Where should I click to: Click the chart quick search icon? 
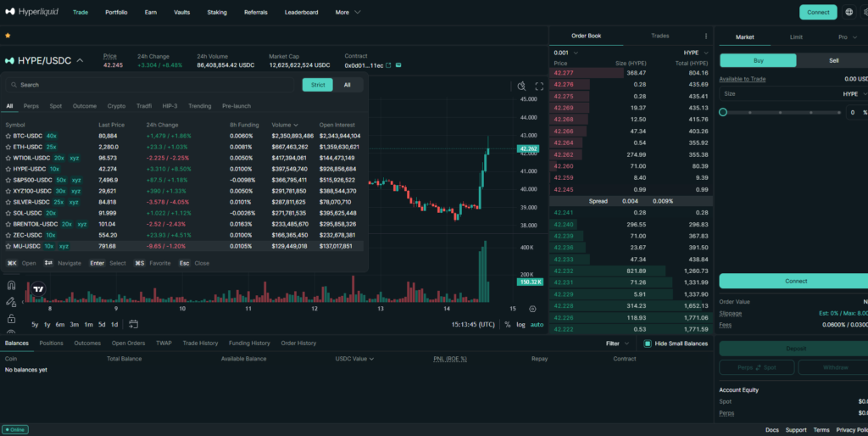coord(521,86)
